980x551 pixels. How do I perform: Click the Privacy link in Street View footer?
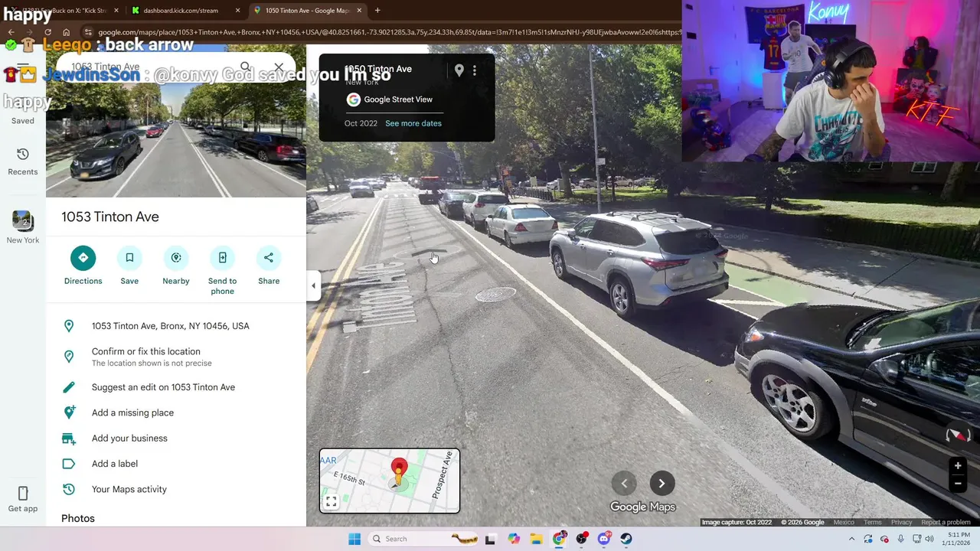tap(901, 522)
